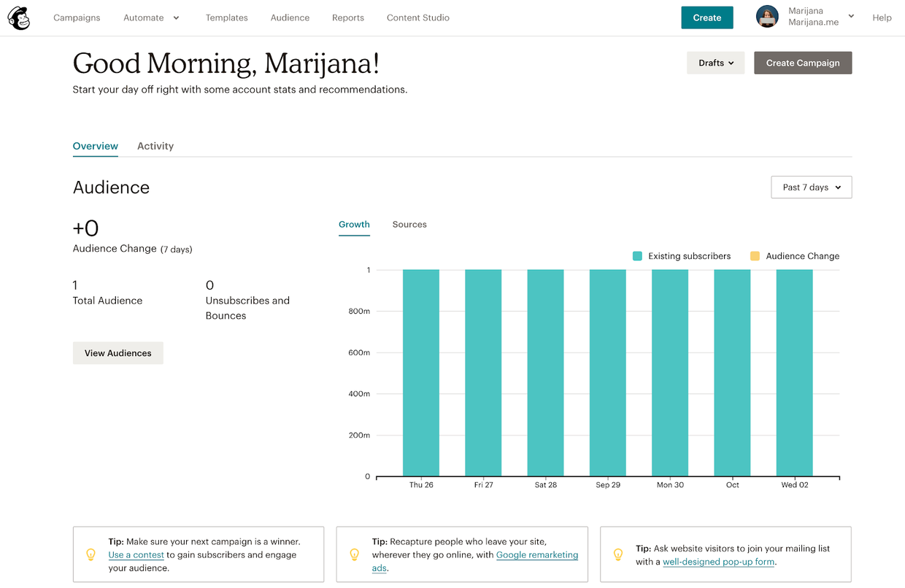
Task: Follow the Google remarketing ads link
Action: 536,555
